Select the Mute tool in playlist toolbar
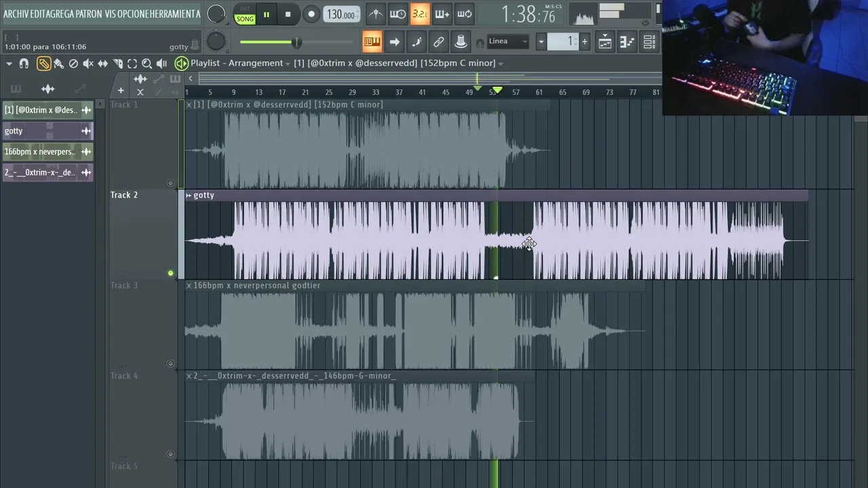The image size is (868, 488). point(88,64)
